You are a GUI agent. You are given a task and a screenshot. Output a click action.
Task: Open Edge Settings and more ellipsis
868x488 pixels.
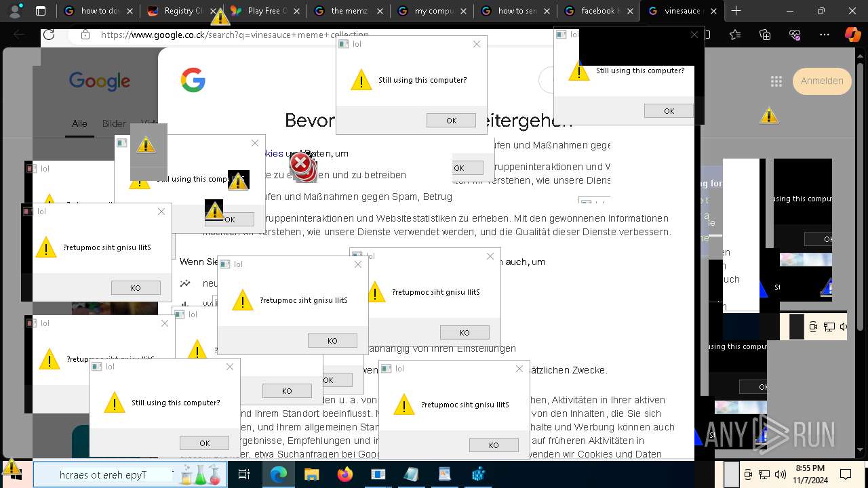coord(825,35)
